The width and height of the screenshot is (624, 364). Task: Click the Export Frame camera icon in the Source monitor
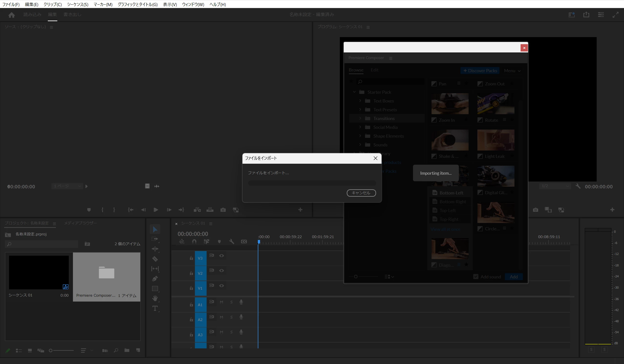pos(223,210)
